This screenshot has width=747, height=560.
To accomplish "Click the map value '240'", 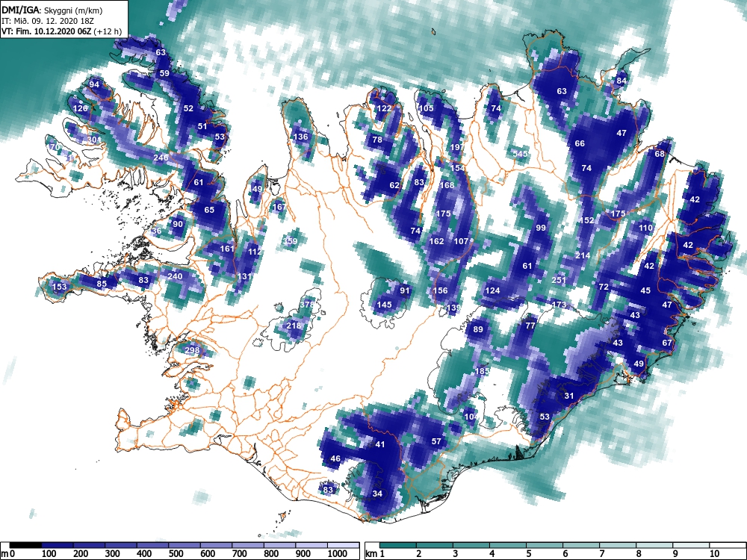I will click(175, 276).
